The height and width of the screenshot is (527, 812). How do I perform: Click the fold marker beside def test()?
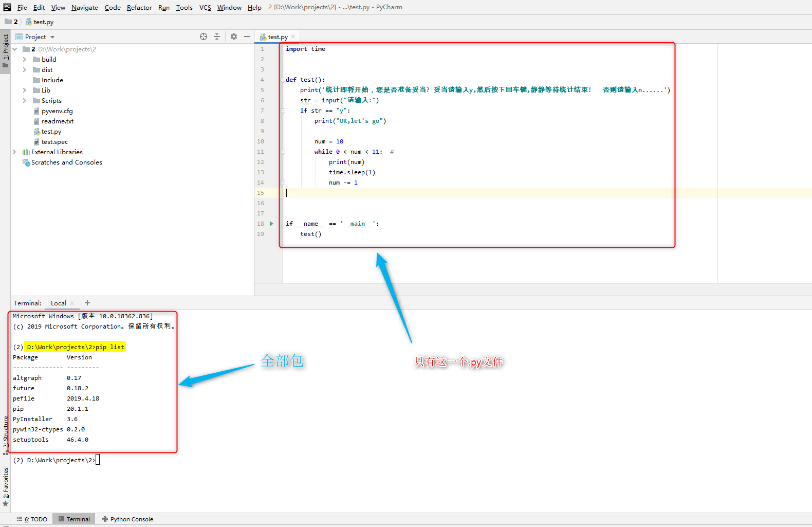click(x=283, y=80)
